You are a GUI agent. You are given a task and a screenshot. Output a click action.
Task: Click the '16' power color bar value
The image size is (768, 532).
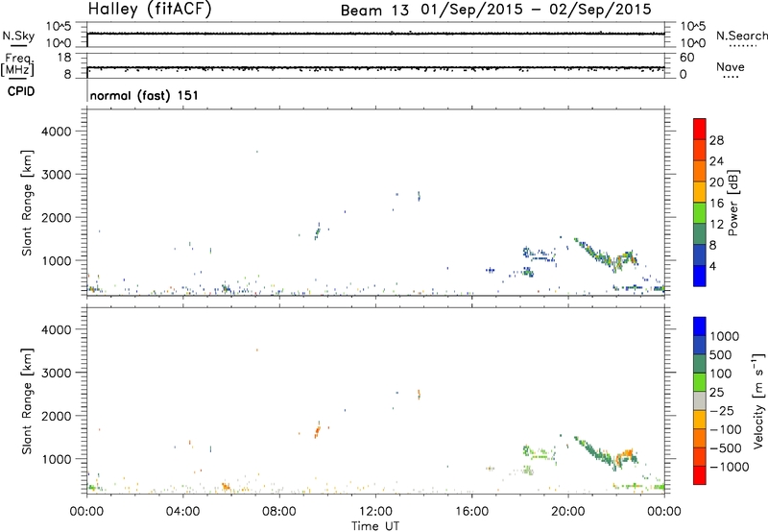(716, 204)
